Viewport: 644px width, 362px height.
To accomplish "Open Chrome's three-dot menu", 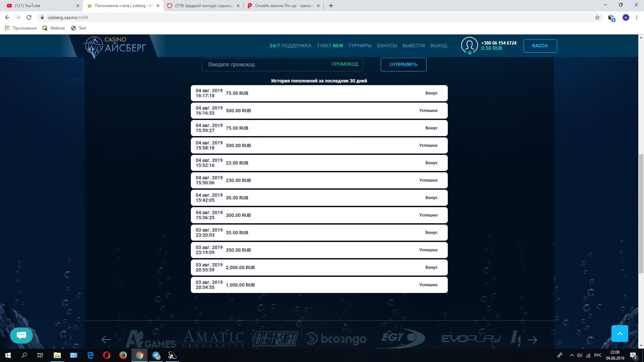I will [x=637, y=17].
